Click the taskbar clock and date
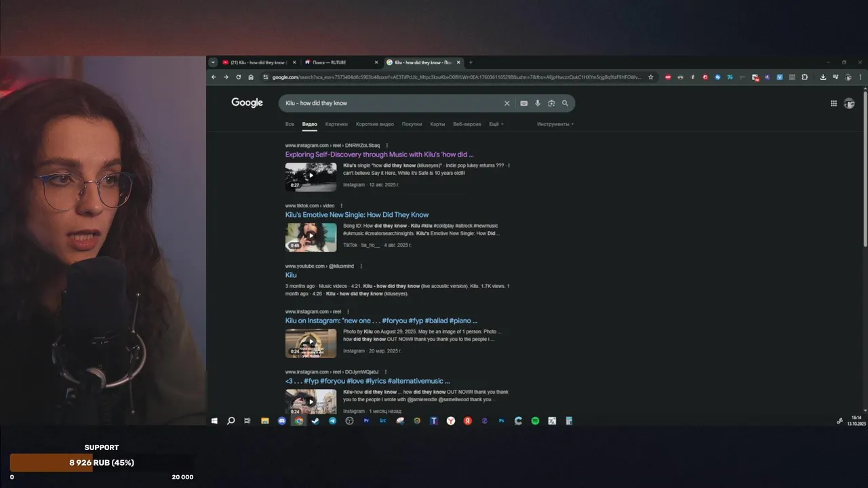Image resolution: width=868 pixels, height=488 pixels. [856, 420]
